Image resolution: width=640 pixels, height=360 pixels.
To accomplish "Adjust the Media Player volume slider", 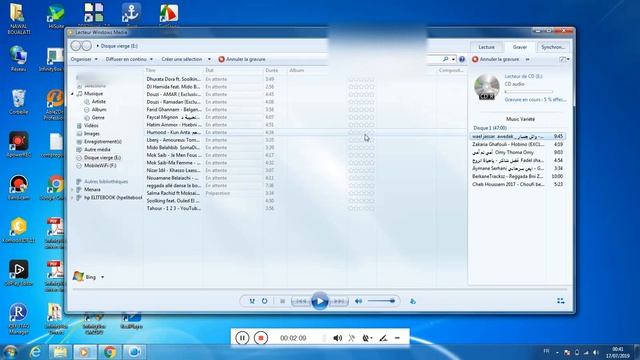I will click(x=381, y=301).
